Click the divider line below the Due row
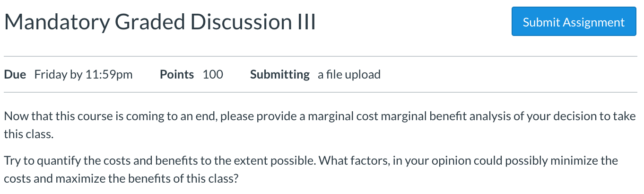Viewport: 644px width, 194px height. click(x=321, y=92)
